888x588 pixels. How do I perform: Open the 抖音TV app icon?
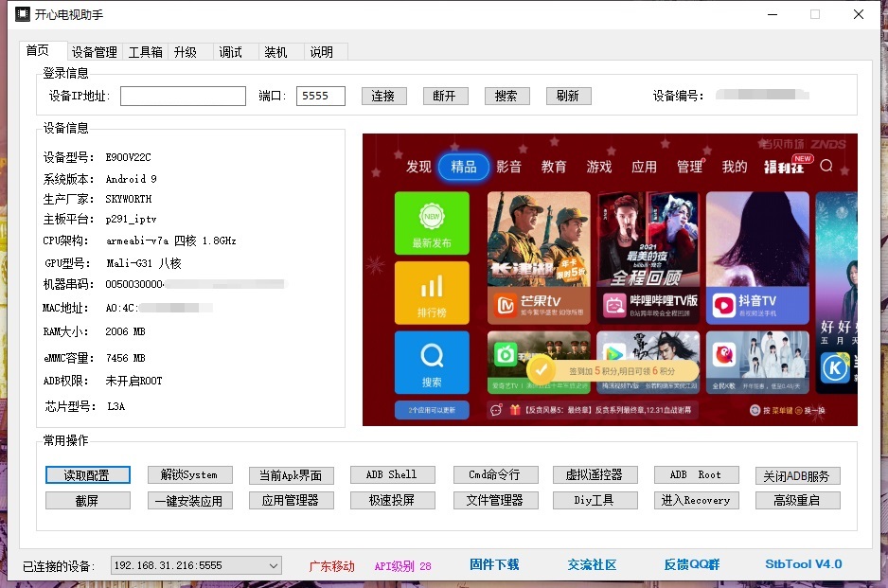point(724,304)
